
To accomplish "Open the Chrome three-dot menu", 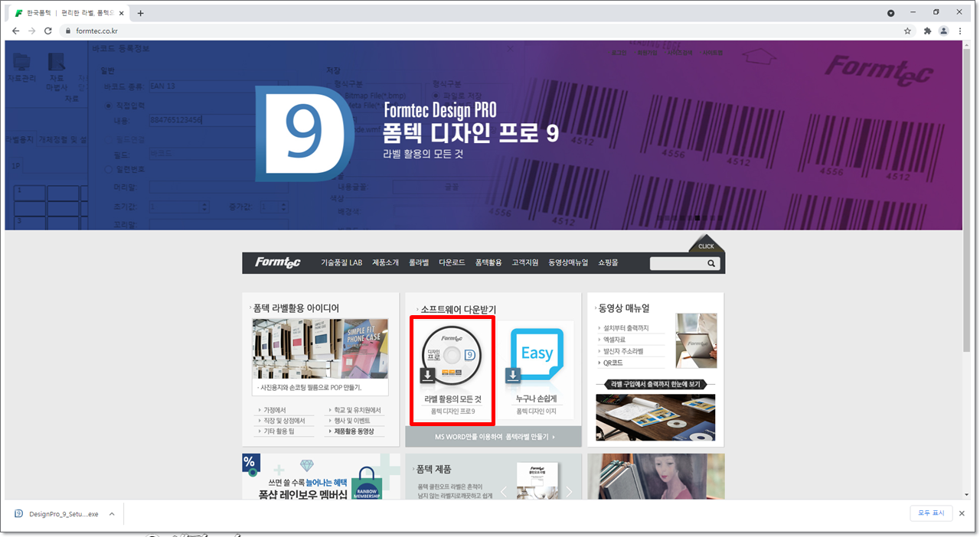I will coord(961,31).
